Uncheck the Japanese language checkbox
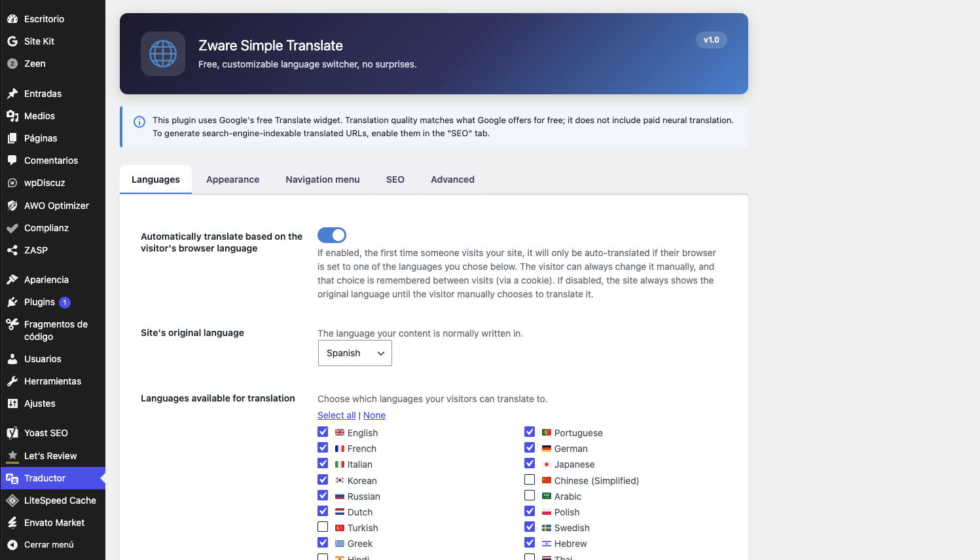980x560 pixels. point(530,463)
